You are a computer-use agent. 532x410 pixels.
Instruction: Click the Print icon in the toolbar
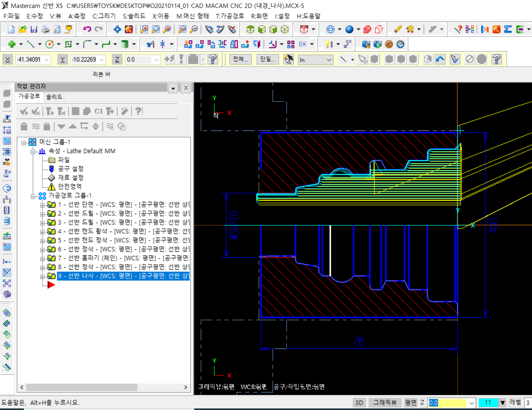(46, 29)
